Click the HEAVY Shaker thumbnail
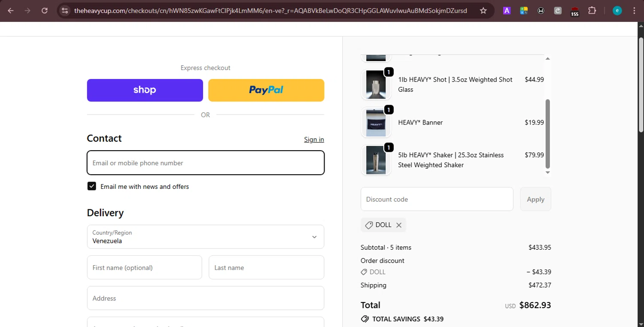The height and width of the screenshot is (327, 644). click(x=376, y=160)
